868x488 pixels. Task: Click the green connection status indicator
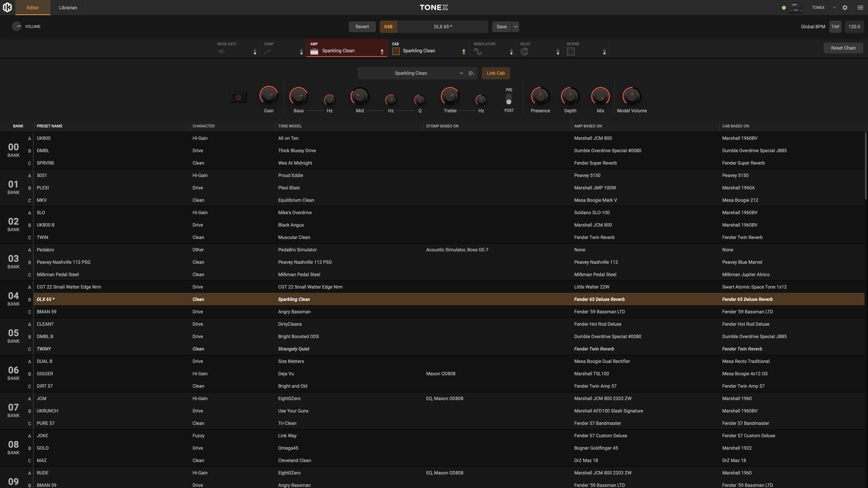[x=784, y=8]
